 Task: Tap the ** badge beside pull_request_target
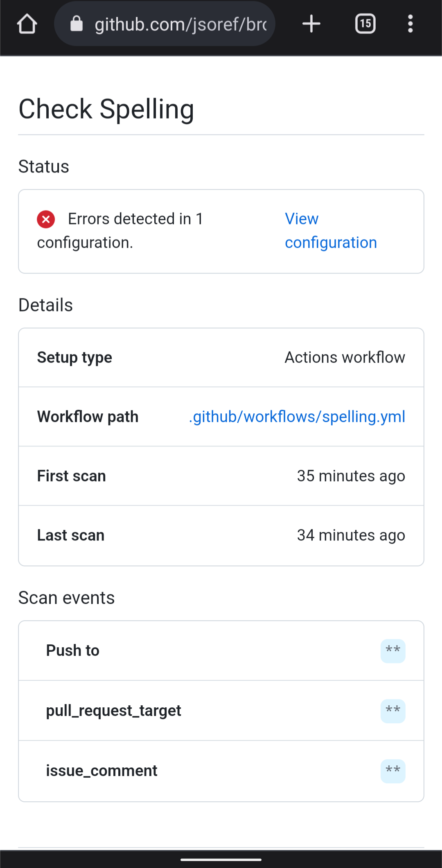tap(392, 711)
